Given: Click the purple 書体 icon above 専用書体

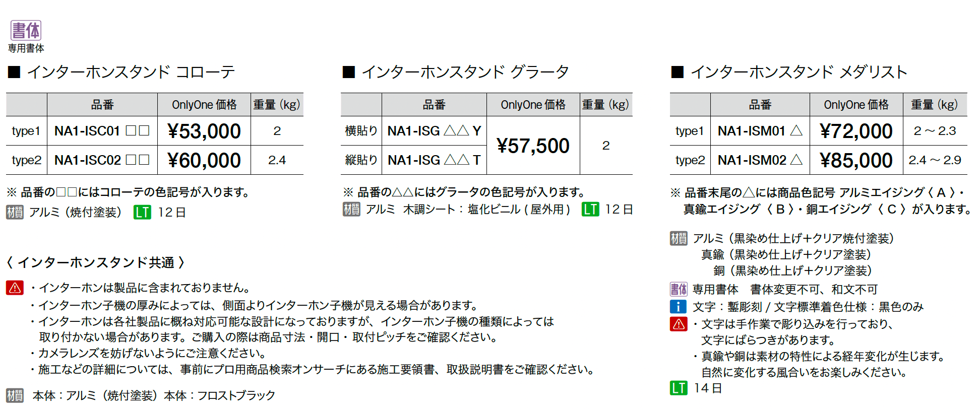Looking at the screenshot, I should (26, 30).
